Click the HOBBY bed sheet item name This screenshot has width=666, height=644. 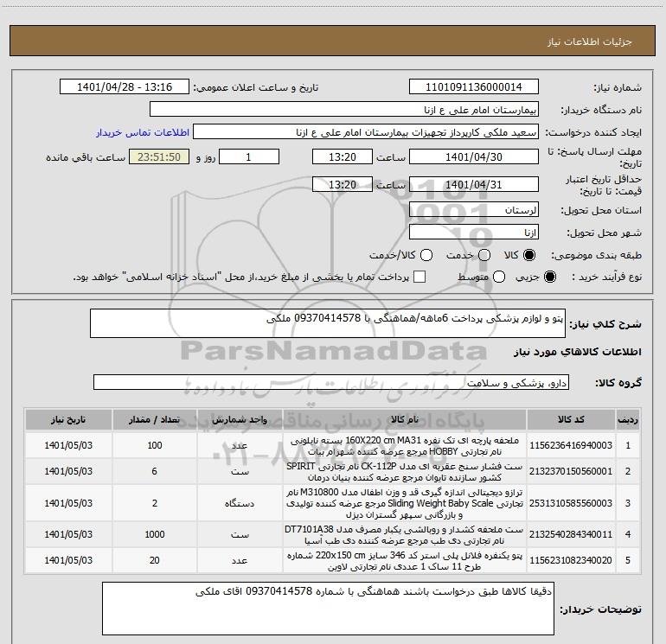click(x=405, y=446)
